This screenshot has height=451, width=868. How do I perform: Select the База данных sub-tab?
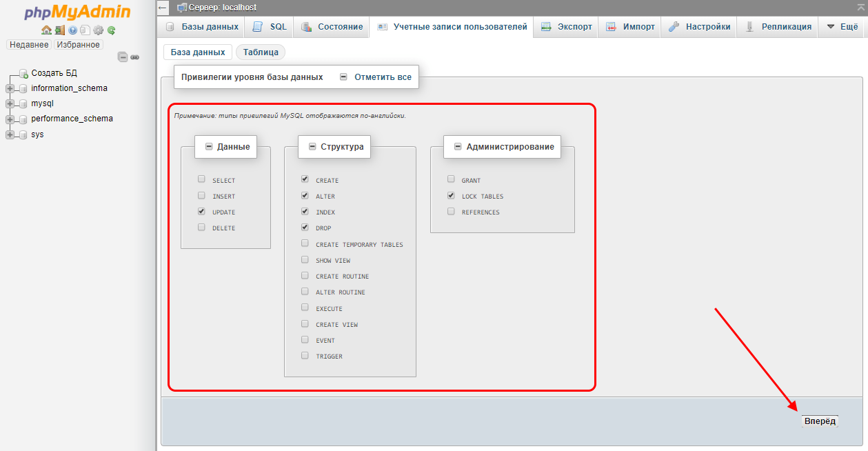[198, 52]
